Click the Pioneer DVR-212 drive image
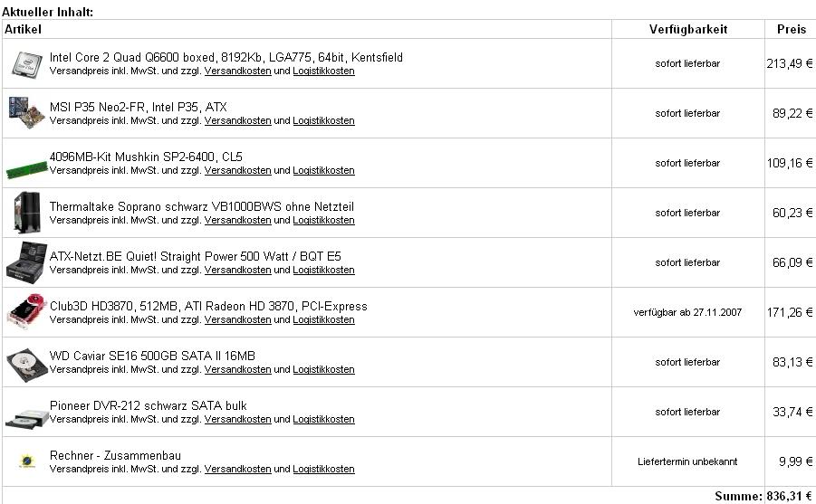This screenshot has width=816, height=504. [x=26, y=419]
